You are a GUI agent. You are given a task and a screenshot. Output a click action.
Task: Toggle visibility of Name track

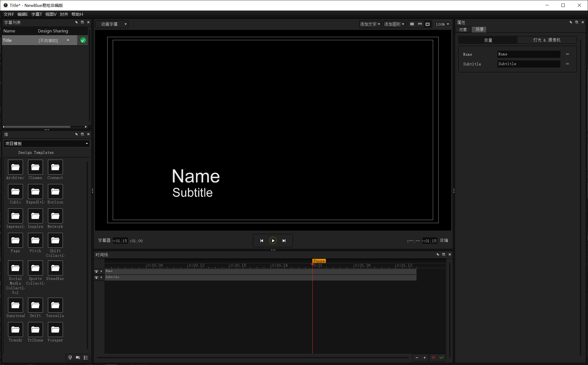(x=96, y=271)
